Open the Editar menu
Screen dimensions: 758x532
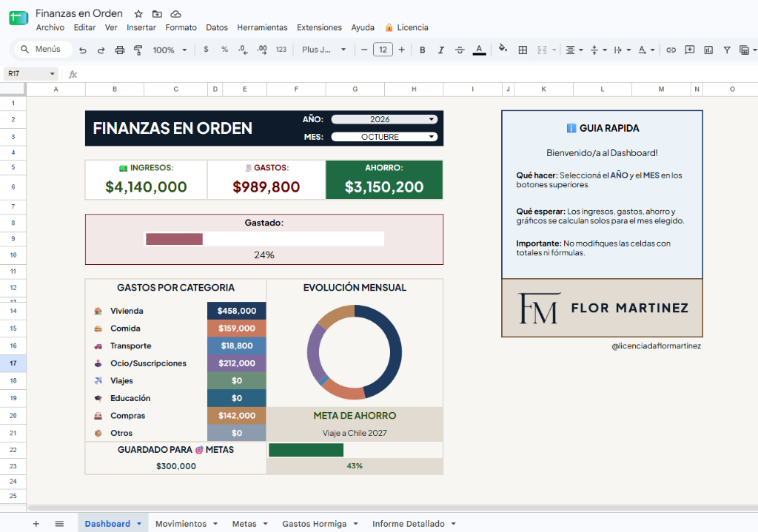point(84,27)
